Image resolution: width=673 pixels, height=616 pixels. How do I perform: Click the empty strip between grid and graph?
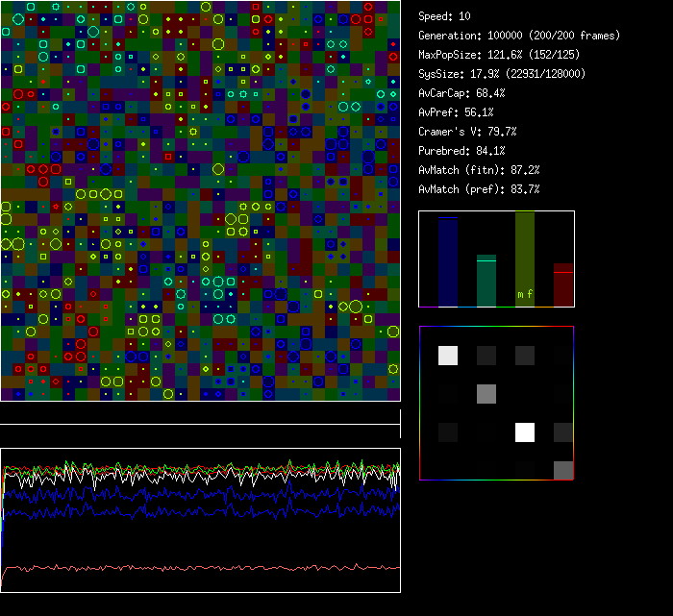click(200, 413)
